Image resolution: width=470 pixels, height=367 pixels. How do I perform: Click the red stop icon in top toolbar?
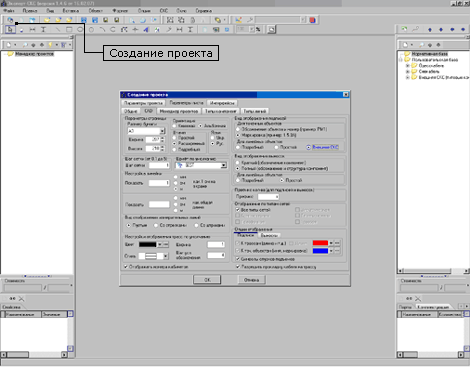[x=312, y=20]
